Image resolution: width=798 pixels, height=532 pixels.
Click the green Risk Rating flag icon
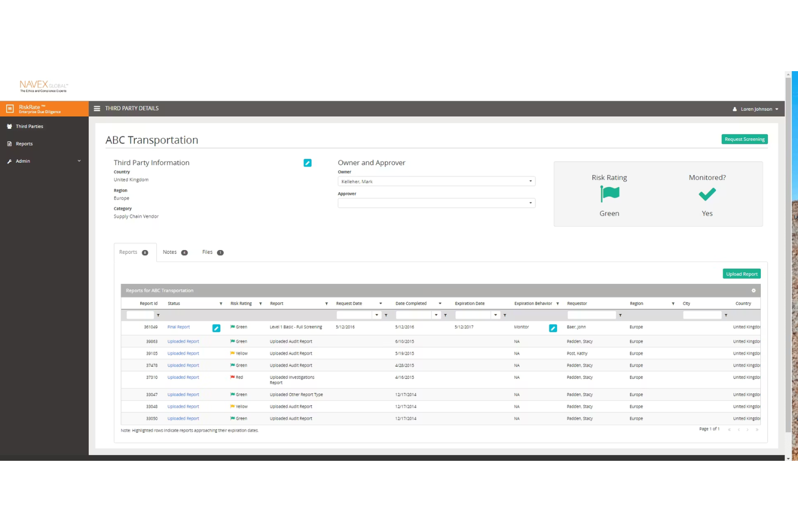(x=609, y=194)
